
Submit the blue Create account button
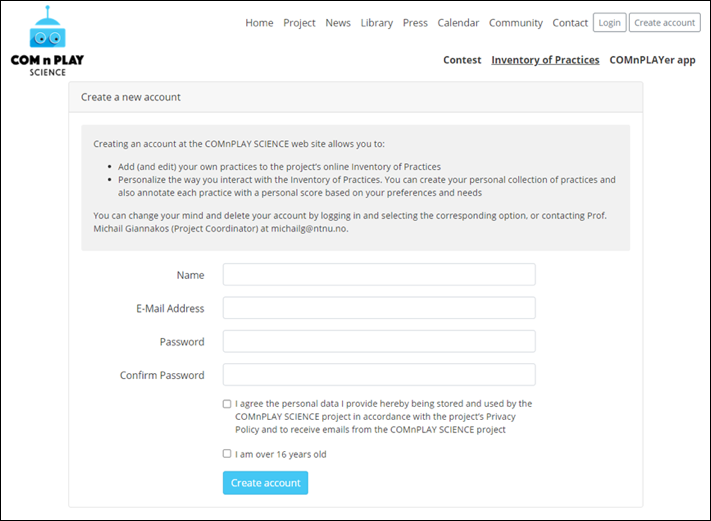265,483
